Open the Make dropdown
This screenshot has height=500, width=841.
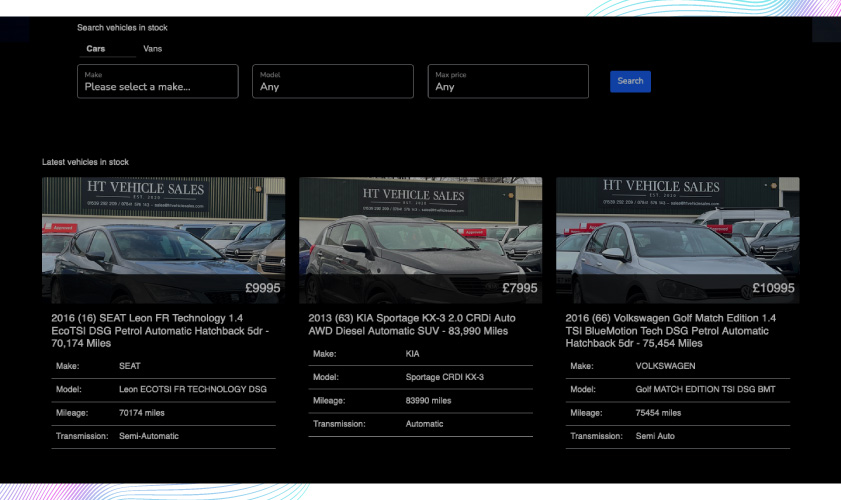(158, 82)
